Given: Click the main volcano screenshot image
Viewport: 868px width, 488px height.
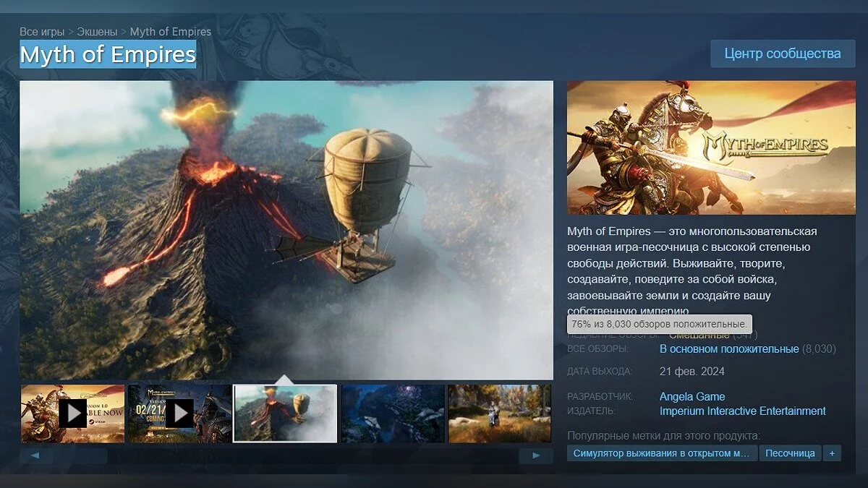Looking at the screenshot, I should 286,230.
